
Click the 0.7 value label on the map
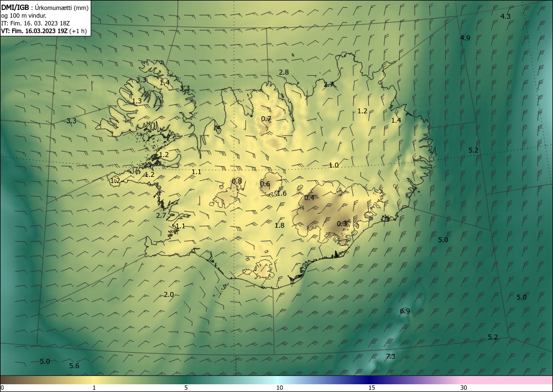pyautogui.click(x=266, y=119)
